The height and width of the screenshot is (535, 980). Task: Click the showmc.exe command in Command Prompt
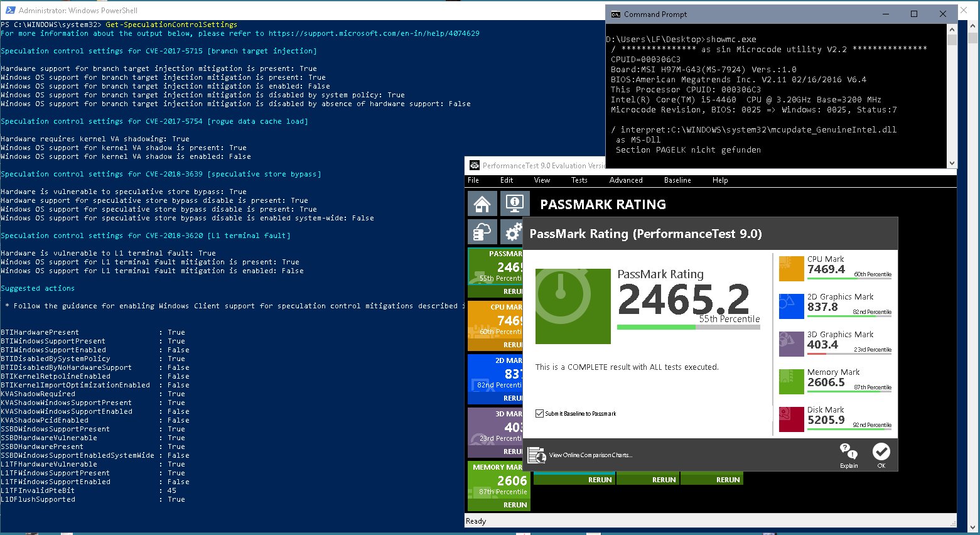[731, 39]
